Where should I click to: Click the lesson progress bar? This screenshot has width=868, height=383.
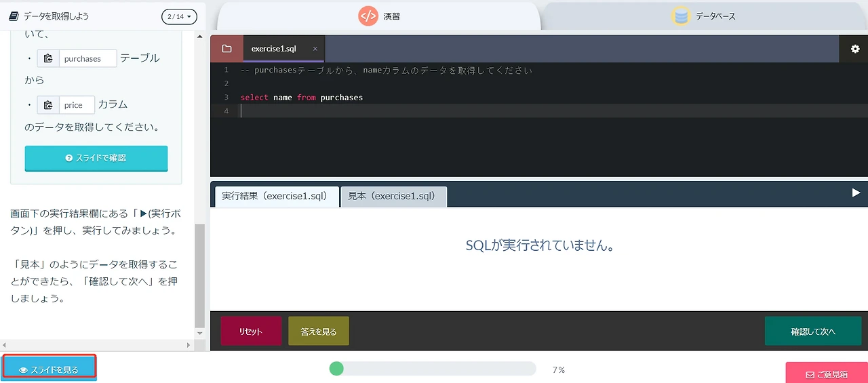[x=433, y=369]
